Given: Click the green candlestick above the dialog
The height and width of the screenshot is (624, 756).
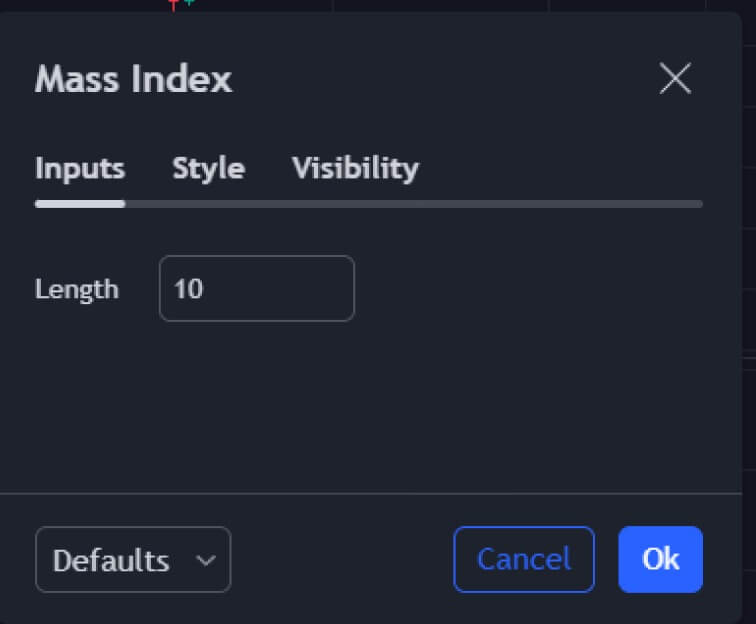Looking at the screenshot, I should click(x=189, y=3).
